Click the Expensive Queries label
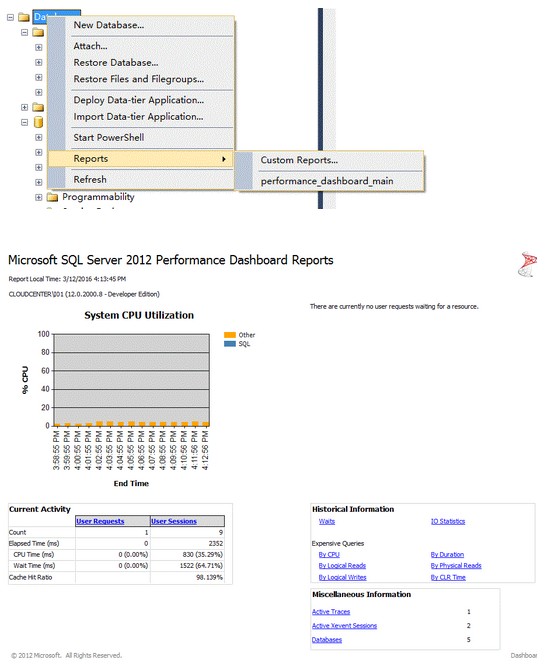The image size is (545, 665). tap(338, 543)
